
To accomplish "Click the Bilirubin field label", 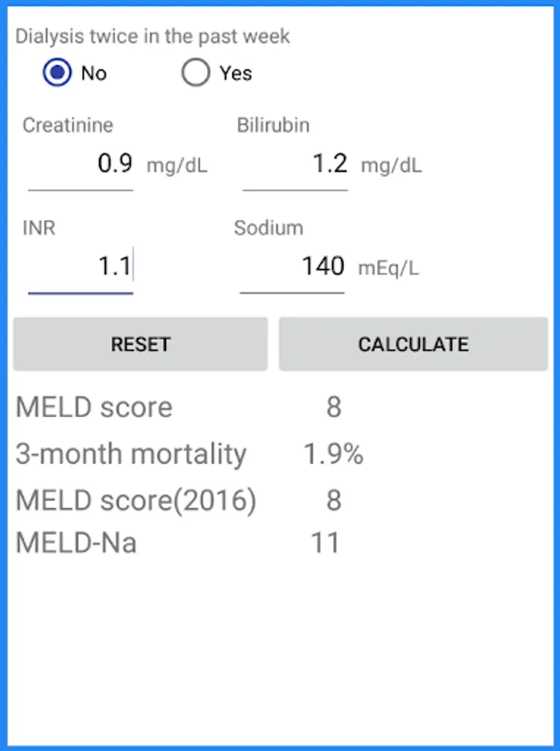I will [273, 126].
